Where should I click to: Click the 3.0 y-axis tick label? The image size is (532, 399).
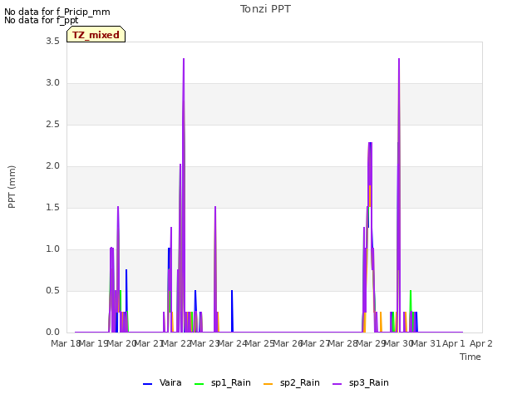[52, 83]
